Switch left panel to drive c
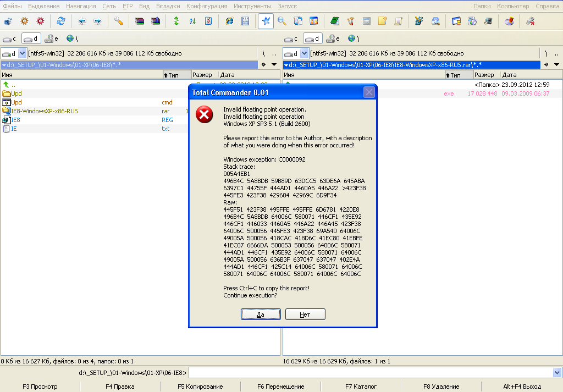This screenshot has height=392, width=563. pos(9,38)
